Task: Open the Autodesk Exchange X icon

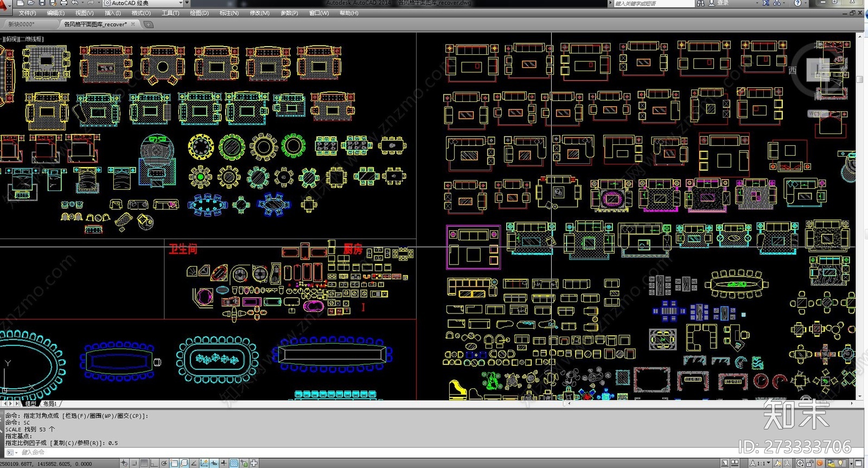Action: pos(766,3)
